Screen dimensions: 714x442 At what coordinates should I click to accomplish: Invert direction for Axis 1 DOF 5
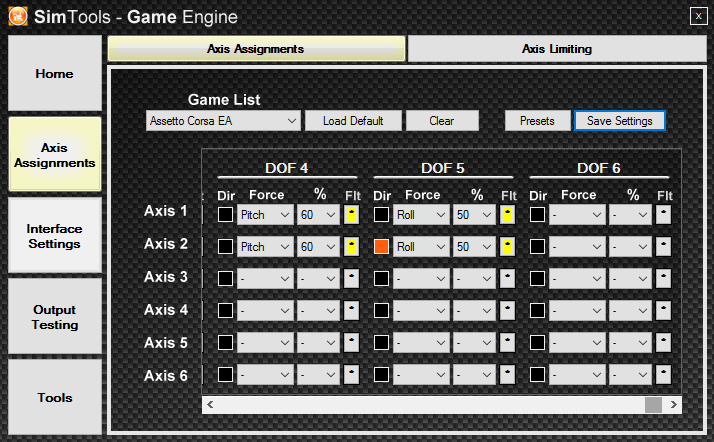381,214
